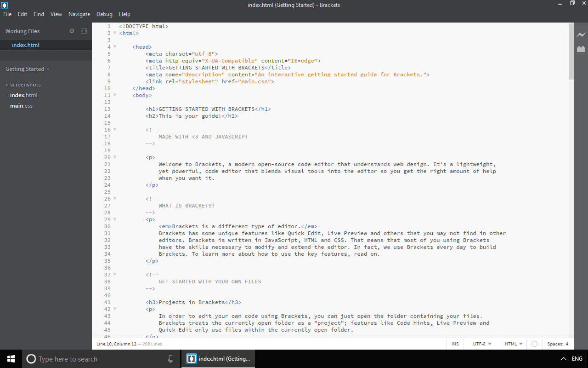
Task: Open the Help menu
Action: [x=124, y=14]
